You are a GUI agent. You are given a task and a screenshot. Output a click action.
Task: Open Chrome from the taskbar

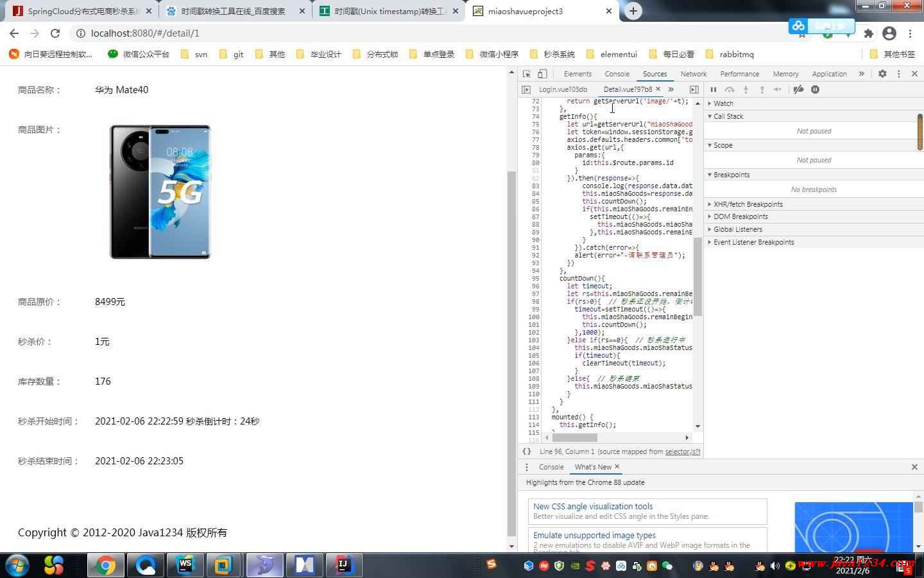point(105,565)
